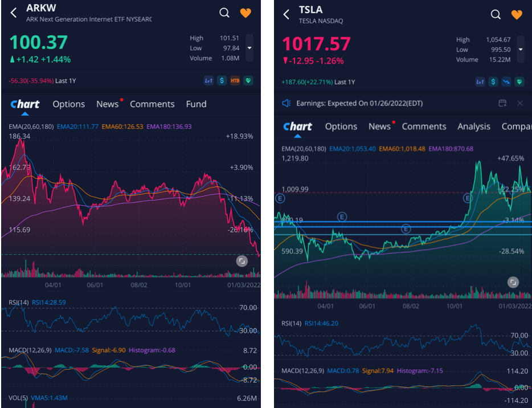The image size is (532, 408).
Task: Open the News tab on TSLA
Action: pos(380,127)
